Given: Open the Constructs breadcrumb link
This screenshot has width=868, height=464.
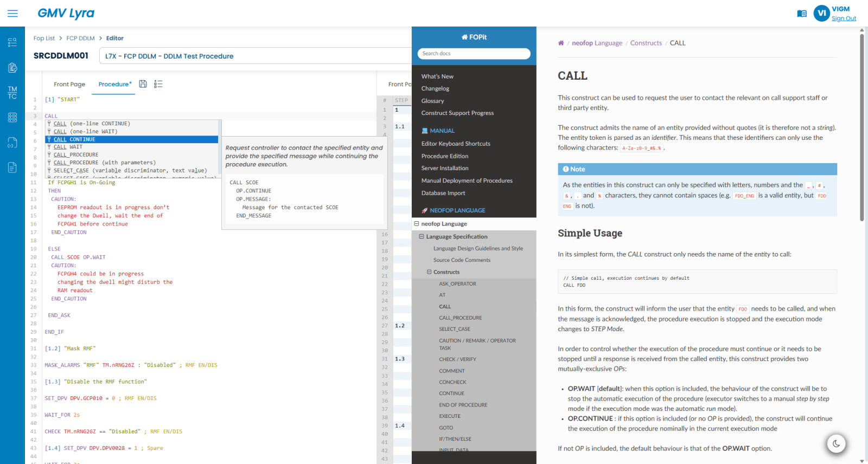Looking at the screenshot, I should 646,43.
